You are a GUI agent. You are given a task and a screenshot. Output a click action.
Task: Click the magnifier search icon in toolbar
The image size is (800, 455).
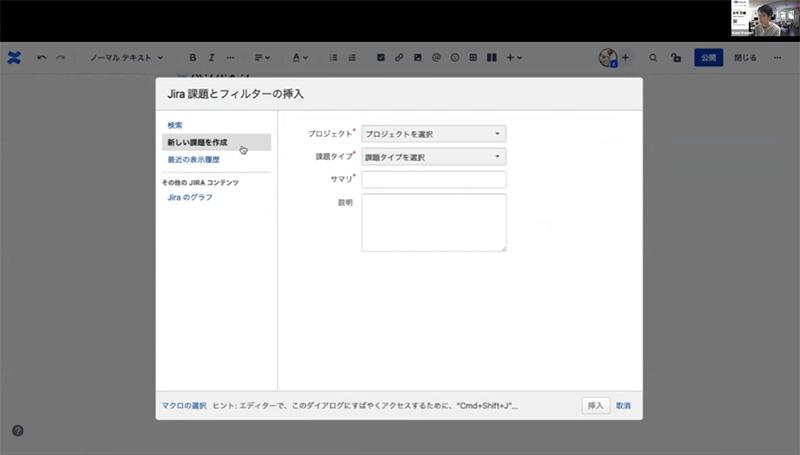pos(653,58)
